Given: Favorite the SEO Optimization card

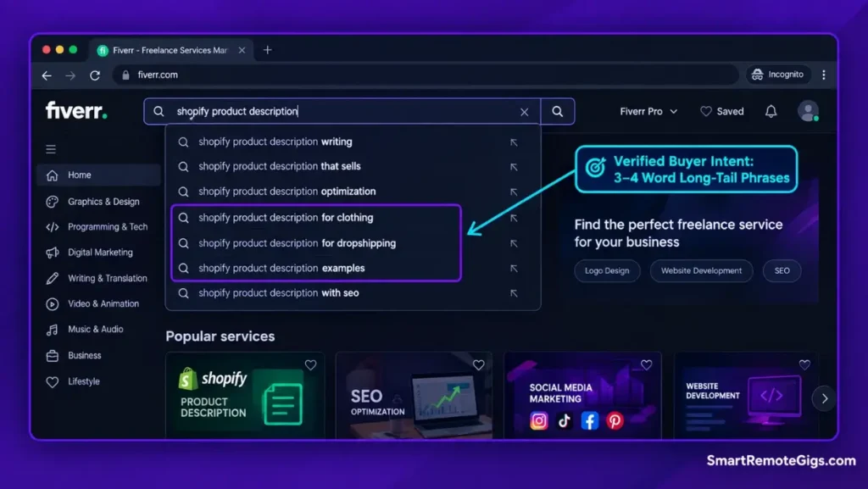Looking at the screenshot, I should pyautogui.click(x=478, y=365).
